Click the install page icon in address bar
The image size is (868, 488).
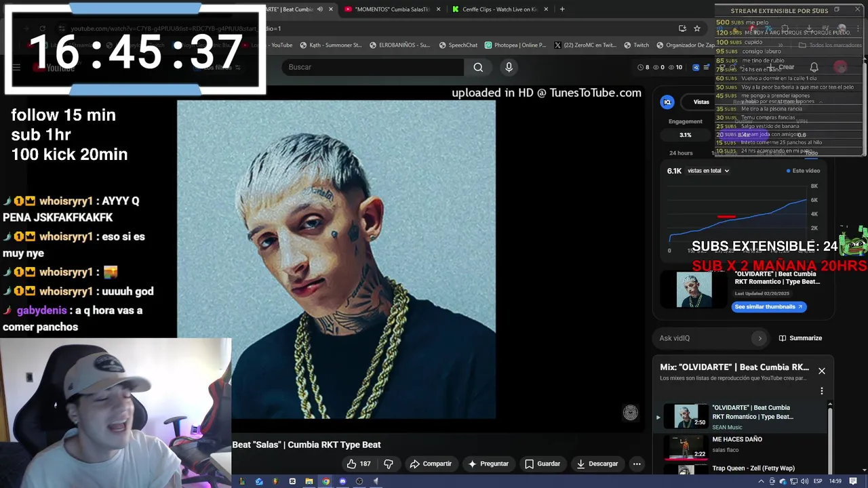(x=682, y=28)
